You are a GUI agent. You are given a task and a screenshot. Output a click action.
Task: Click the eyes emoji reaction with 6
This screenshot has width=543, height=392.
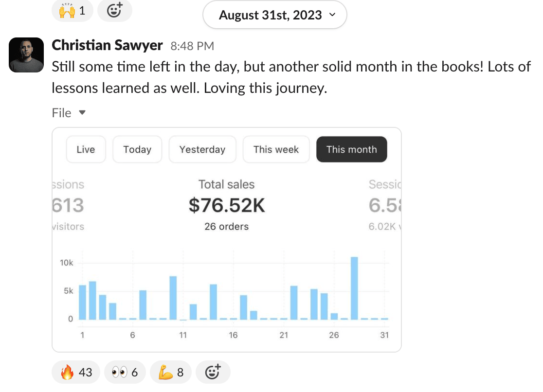[x=125, y=373]
